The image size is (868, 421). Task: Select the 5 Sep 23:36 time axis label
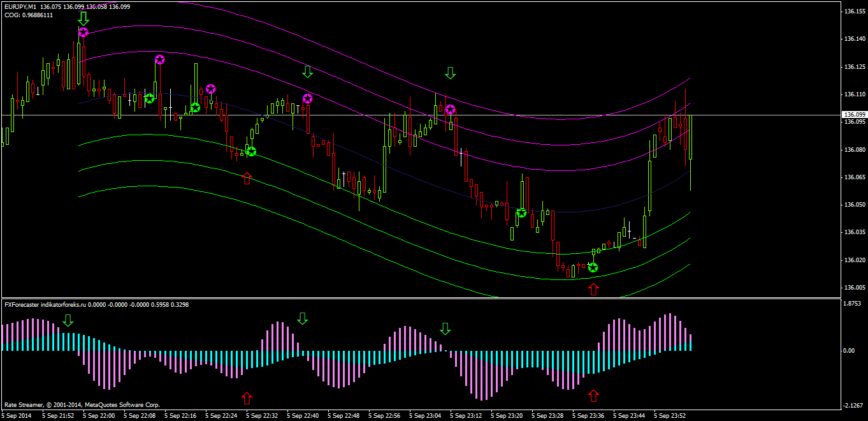point(588,415)
